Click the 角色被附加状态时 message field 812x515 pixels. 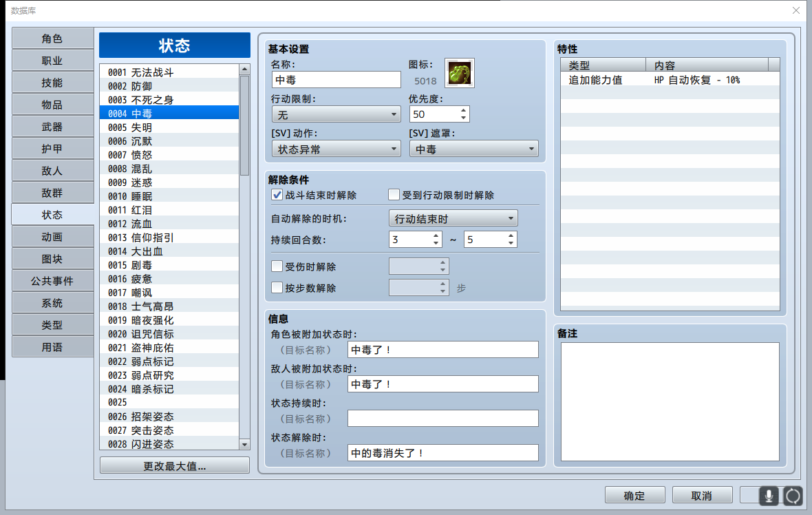click(x=442, y=350)
